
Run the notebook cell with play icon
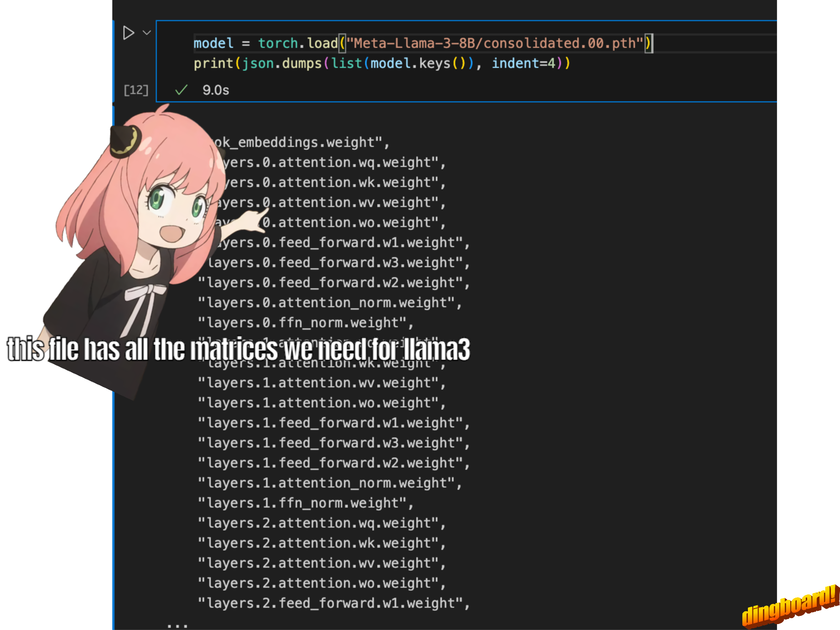pos(129,33)
